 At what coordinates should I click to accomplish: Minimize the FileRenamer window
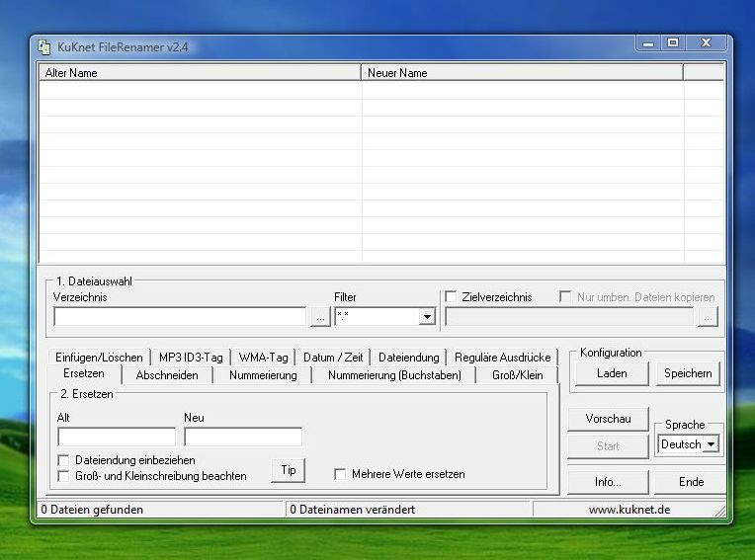click(x=648, y=43)
